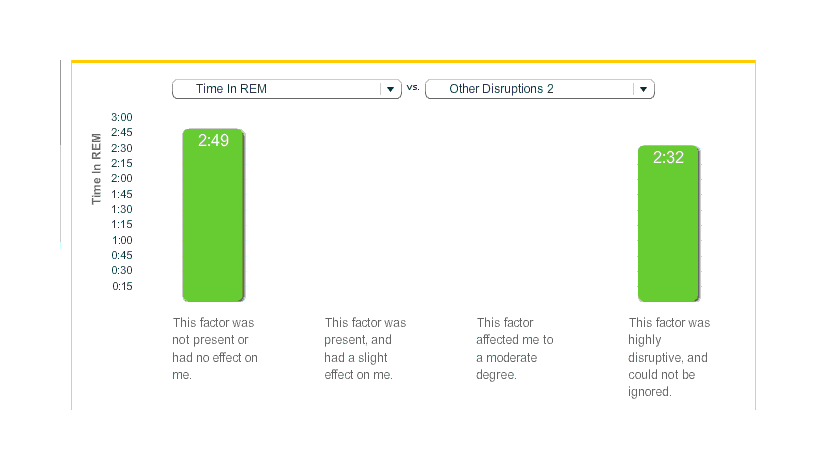
Task: Select the 'had a slight effect' description
Action: click(365, 349)
